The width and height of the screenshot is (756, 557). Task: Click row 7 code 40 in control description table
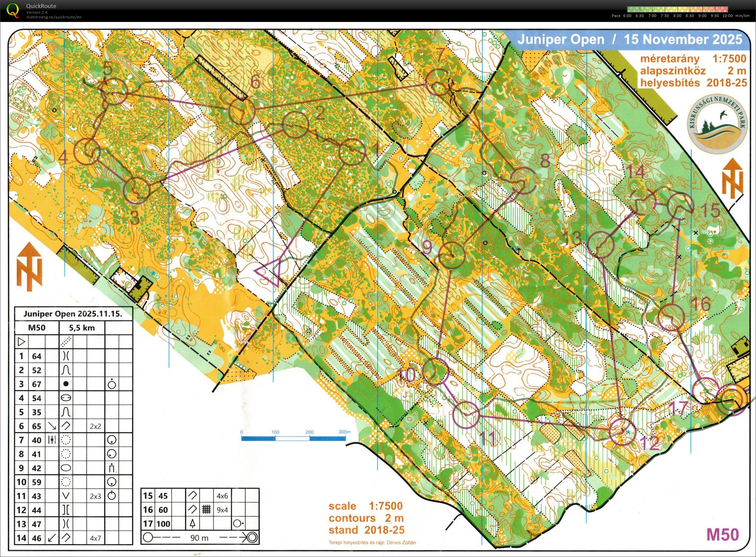click(x=36, y=440)
